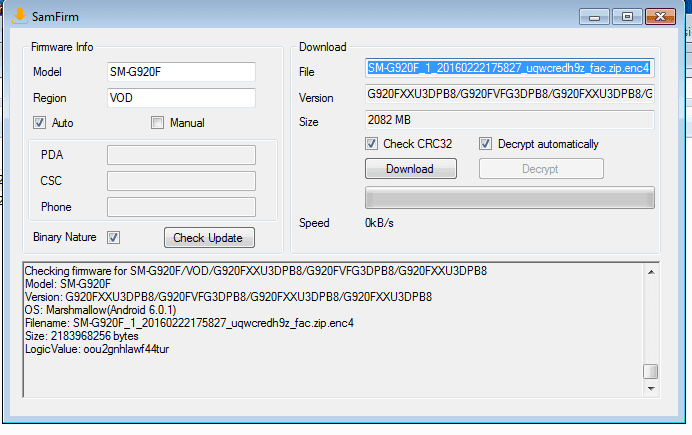Viewport: 692px width, 435px height.
Task: Click the log scrollbar thumb
Action: tap(651, 371)
